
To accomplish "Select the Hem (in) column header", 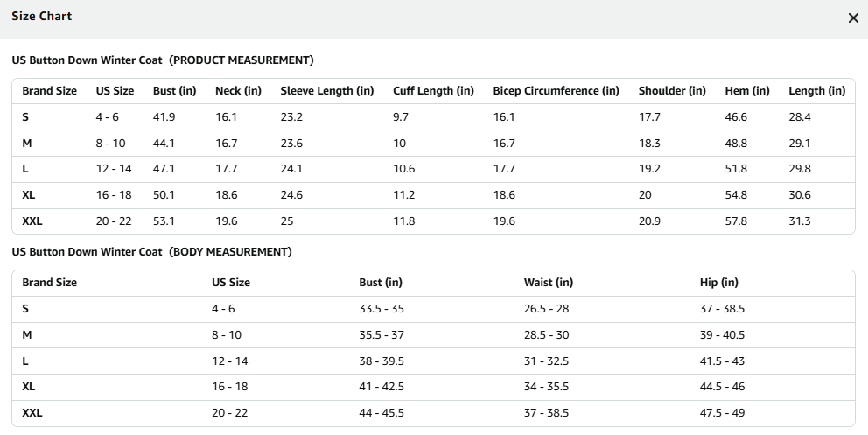I will coord(746,91).
